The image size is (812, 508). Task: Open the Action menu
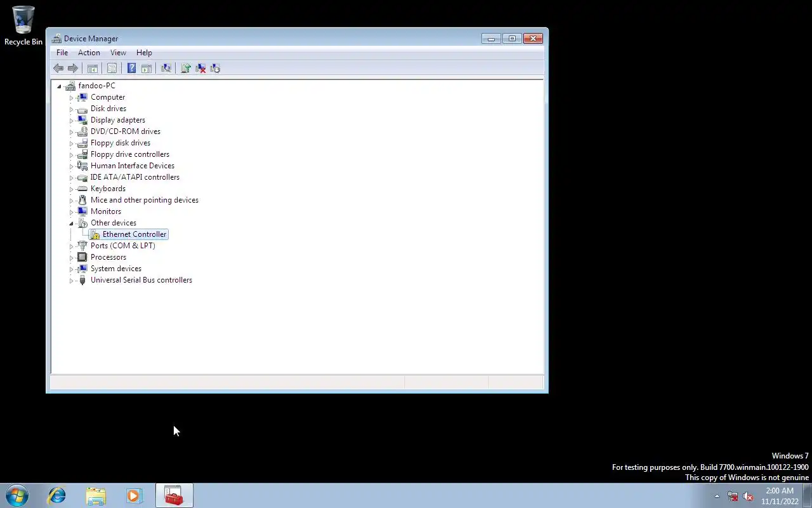pos(89,53)
